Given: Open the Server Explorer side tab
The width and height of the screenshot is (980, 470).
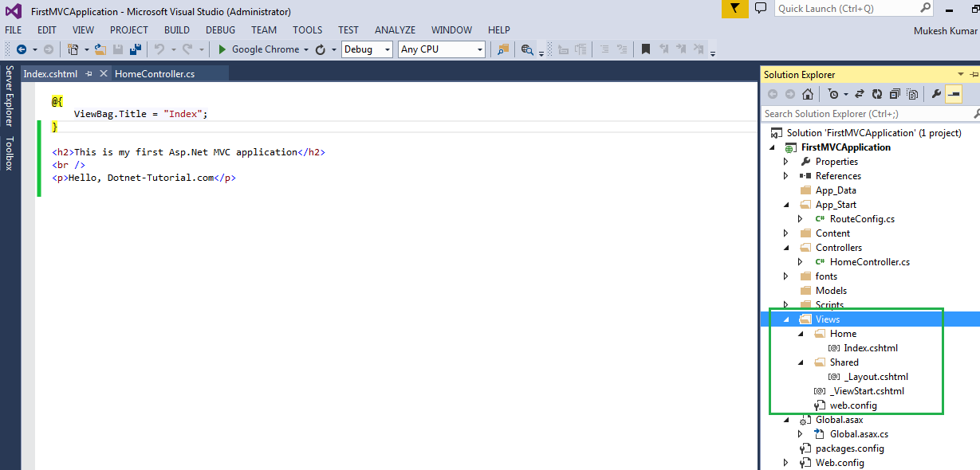Looking at the screenshot, I should (10, 96).
